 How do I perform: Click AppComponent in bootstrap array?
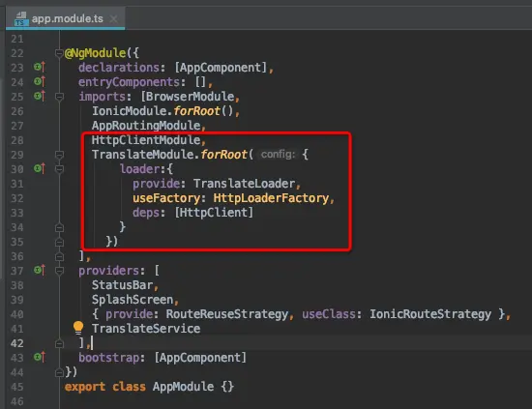(200, 358)
